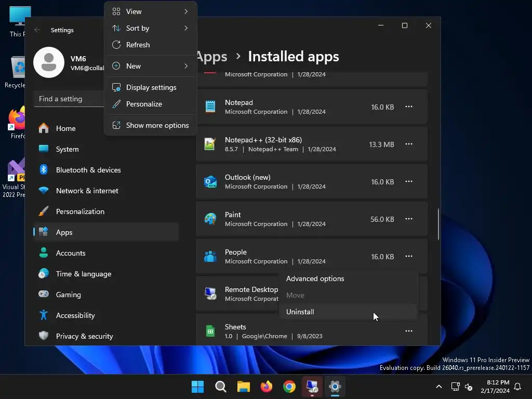Click the Paint app icon
Screen dimensions: 532x399
tap(210, 219)
